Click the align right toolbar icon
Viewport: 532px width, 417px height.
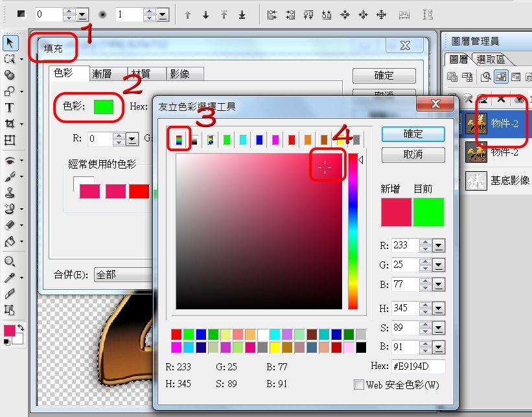290,15
